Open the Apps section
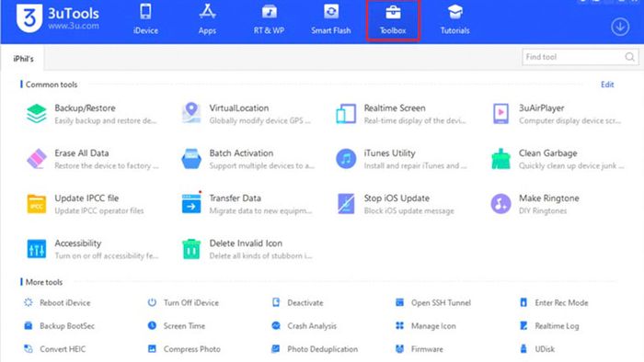This screenshot has height=362, width=644. 207,19
